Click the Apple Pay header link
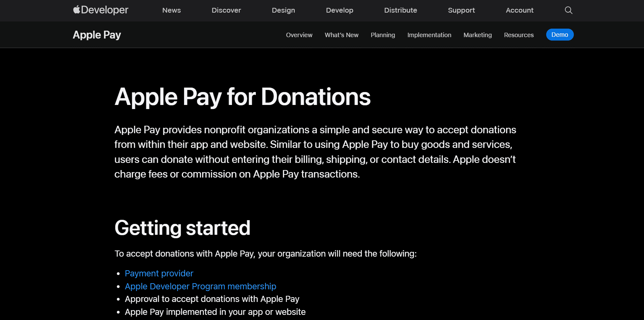644x320 pixels. coord(96,34)
